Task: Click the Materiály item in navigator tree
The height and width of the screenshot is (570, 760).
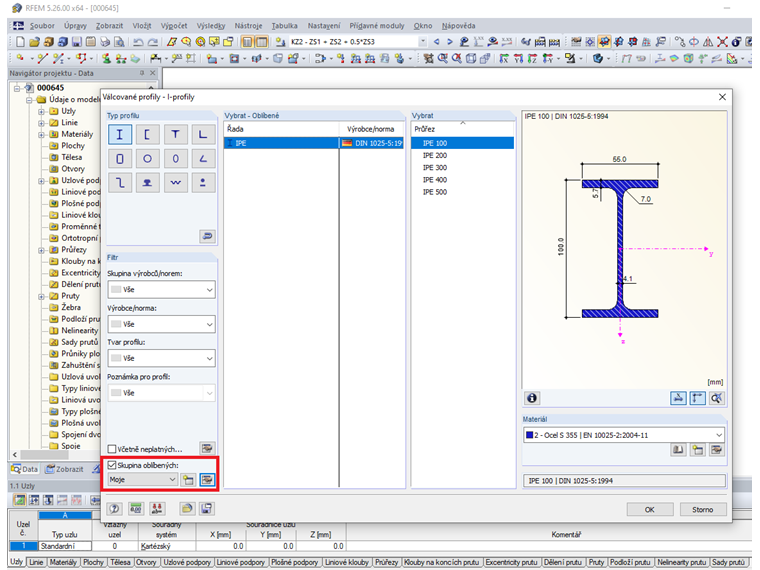Action: pyautogui.click(x=77, y=134)
